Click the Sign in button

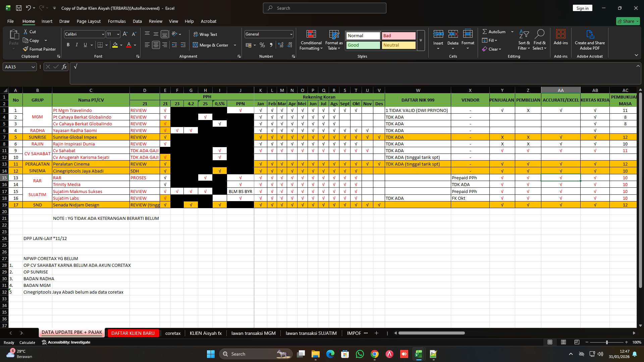click(x=582, y=8)
